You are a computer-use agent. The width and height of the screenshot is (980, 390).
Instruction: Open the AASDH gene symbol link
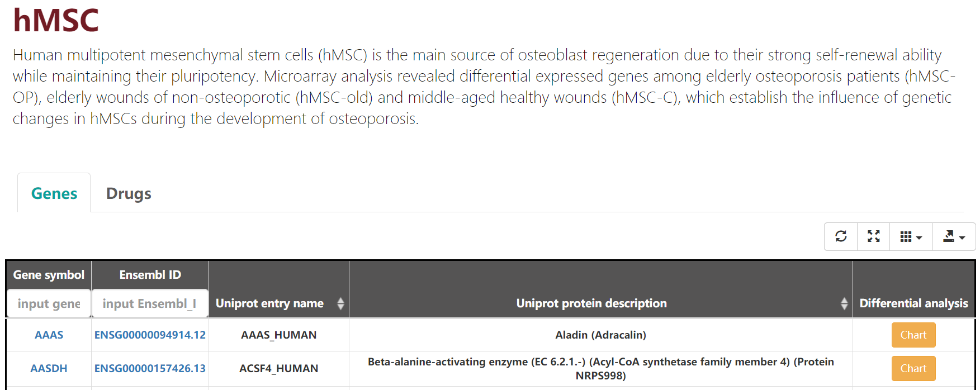tap(49, 368)
